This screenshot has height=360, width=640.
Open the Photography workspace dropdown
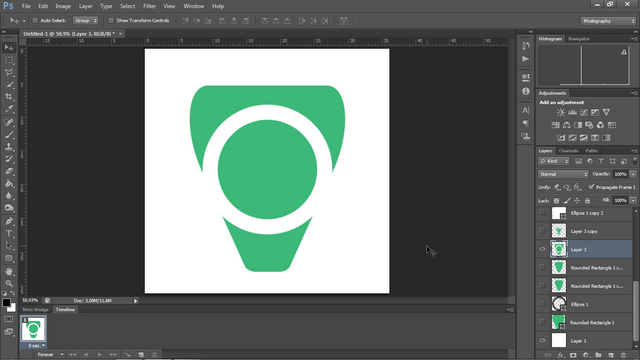click(608, 21)
